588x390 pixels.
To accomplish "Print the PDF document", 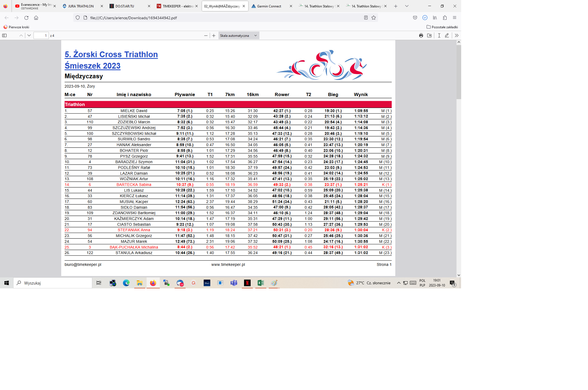I will [421, 35].
